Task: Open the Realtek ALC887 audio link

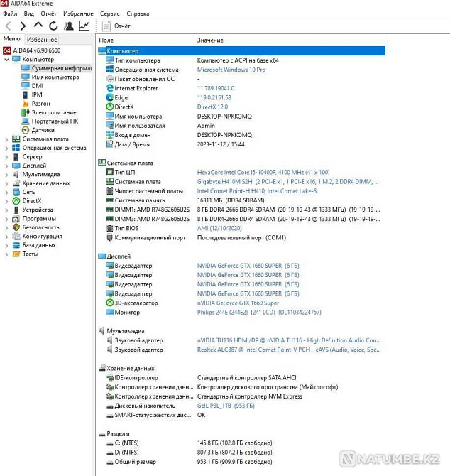Action: click(x=289, y=350)
